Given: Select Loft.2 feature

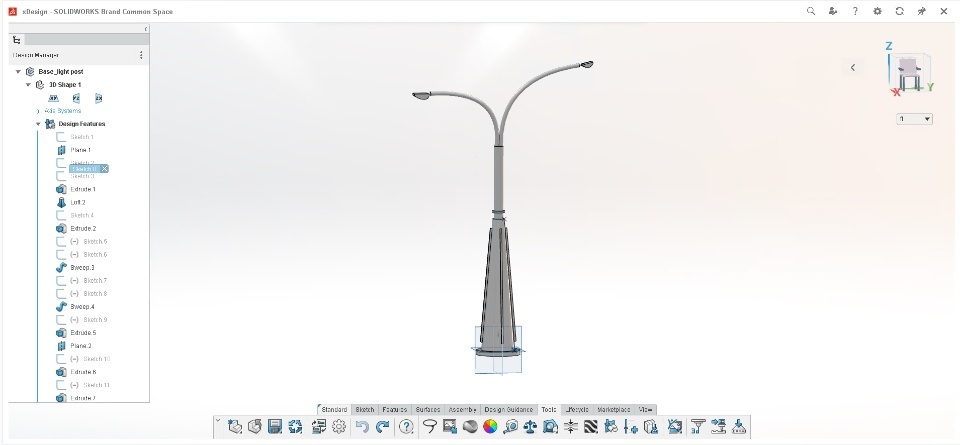Looking at the screenshot, I should coord(78,203).
